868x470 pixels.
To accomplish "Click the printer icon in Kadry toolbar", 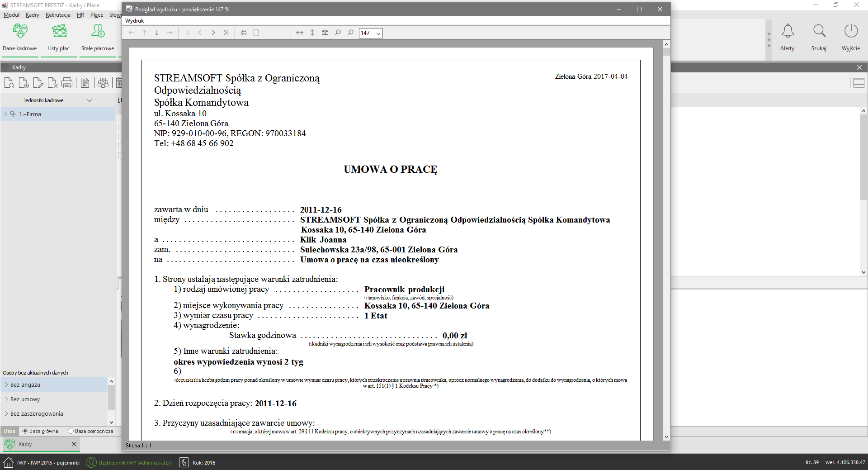I will (x=67, y=83).
